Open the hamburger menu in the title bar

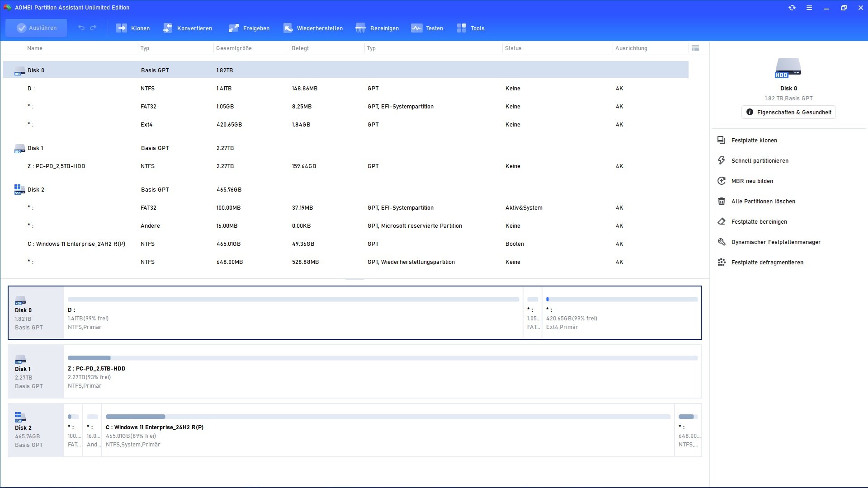pyautogui.click(x=809, y=8)
